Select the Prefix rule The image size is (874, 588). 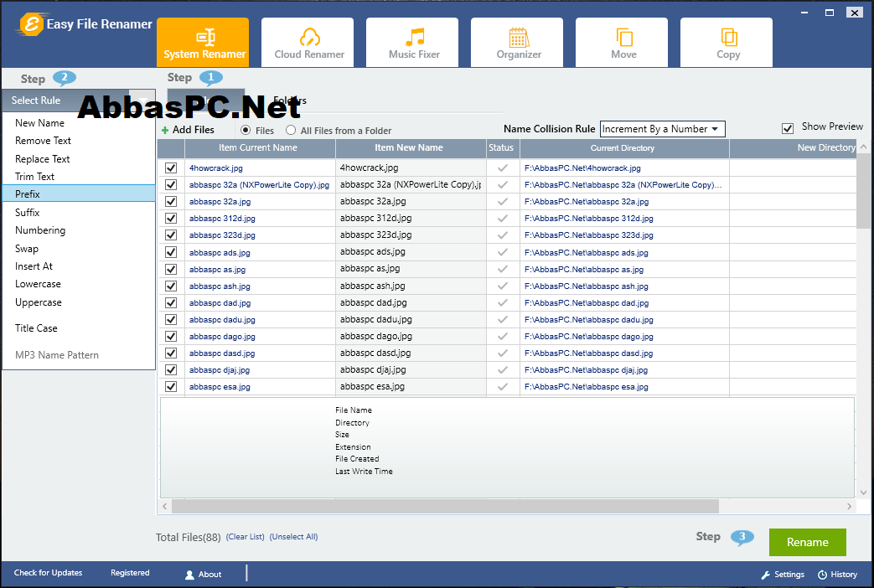tap(79, 194)
